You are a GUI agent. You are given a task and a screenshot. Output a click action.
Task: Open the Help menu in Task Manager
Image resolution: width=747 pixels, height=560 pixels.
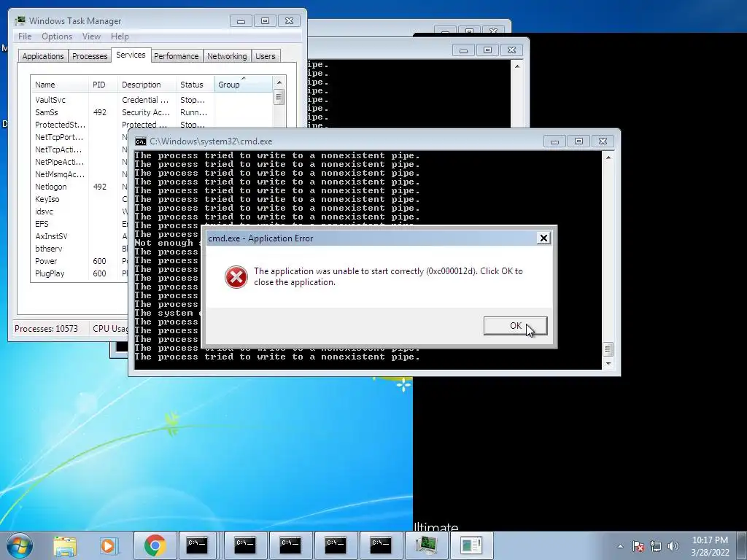(120, 36)
